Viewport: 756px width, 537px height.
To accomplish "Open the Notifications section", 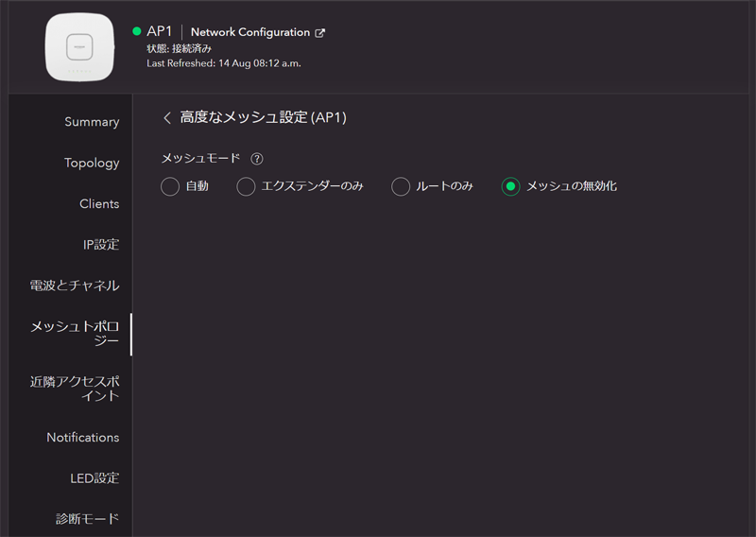I will pyautogui.click(x=83, y=437).
